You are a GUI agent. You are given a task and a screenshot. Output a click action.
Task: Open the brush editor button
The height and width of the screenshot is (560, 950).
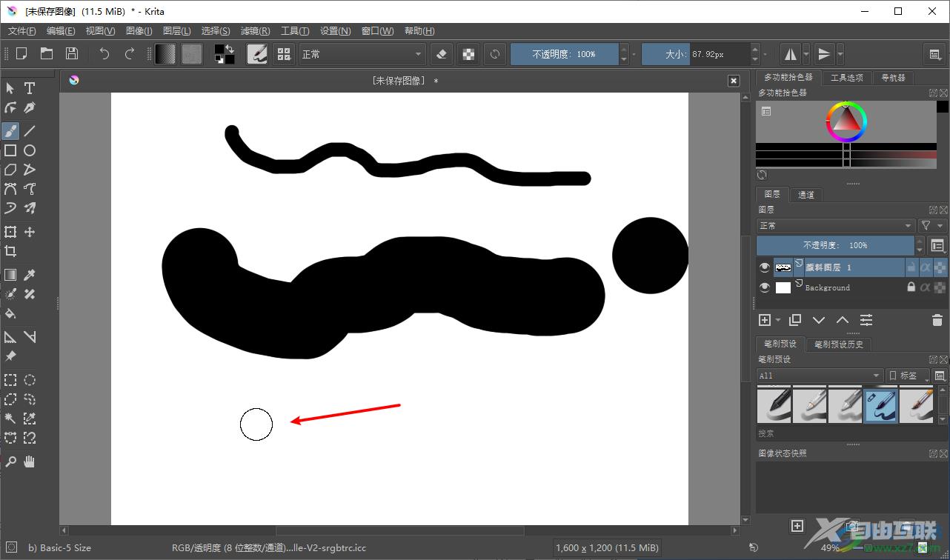258,53
